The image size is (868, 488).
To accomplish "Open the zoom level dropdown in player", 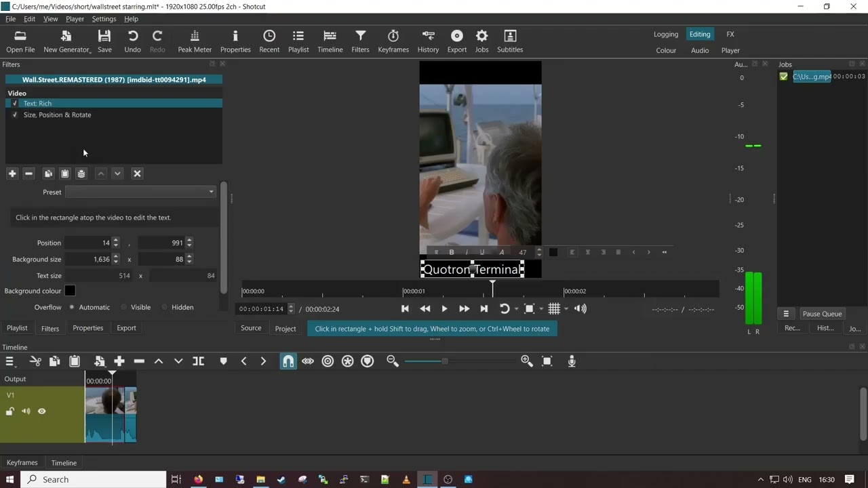I will pos(540,309).
